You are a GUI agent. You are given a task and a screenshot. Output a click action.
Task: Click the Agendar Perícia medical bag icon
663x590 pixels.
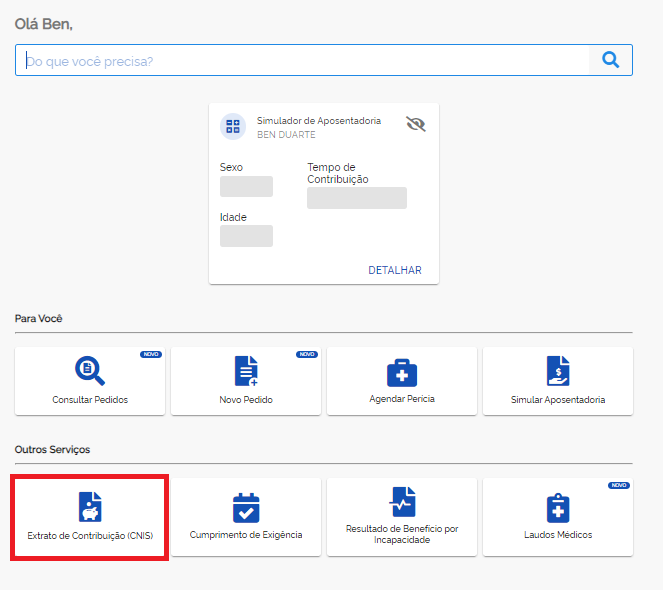pyautogui.click(x=402, y=373)
